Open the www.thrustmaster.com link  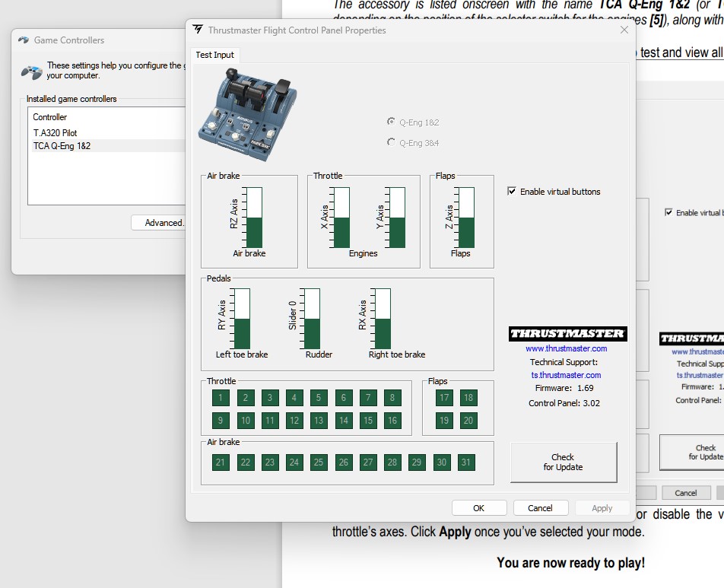(567, 348)
